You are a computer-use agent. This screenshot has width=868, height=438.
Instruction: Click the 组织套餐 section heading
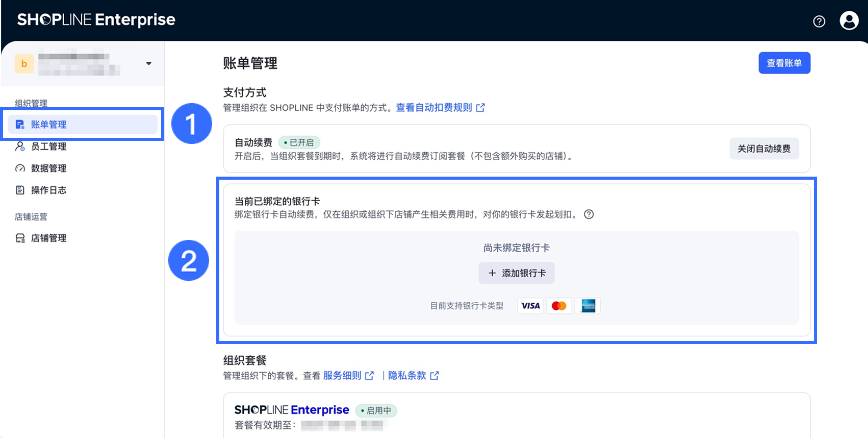[x=245, y=360]
